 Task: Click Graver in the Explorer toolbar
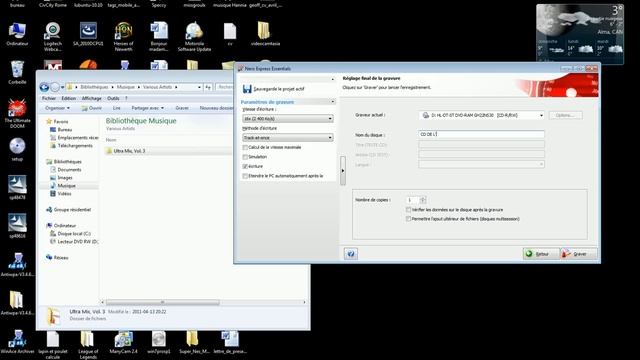click(182, 108)
